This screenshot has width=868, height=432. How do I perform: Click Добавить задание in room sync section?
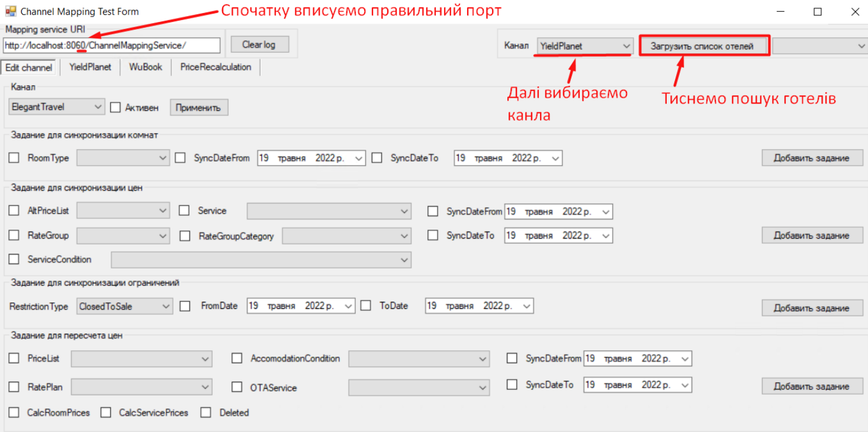pos(811,158)
